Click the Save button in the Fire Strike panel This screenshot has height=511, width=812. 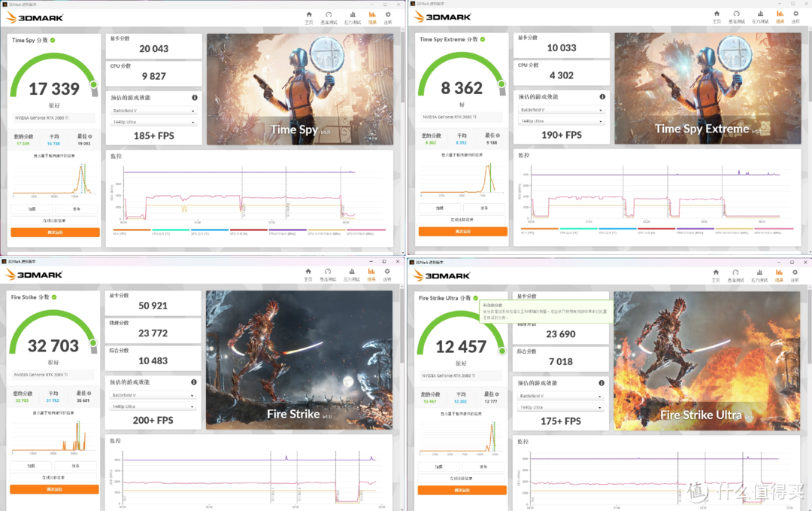pyautogui.click(x=75, y=466)
